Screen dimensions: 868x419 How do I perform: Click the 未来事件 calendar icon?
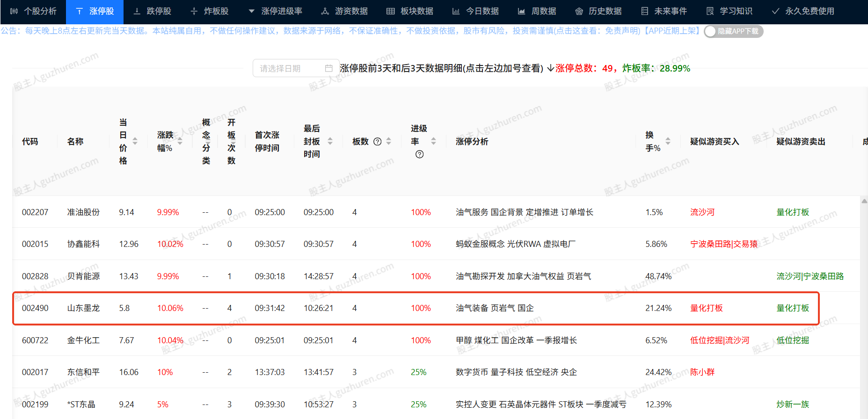(645, 11)
